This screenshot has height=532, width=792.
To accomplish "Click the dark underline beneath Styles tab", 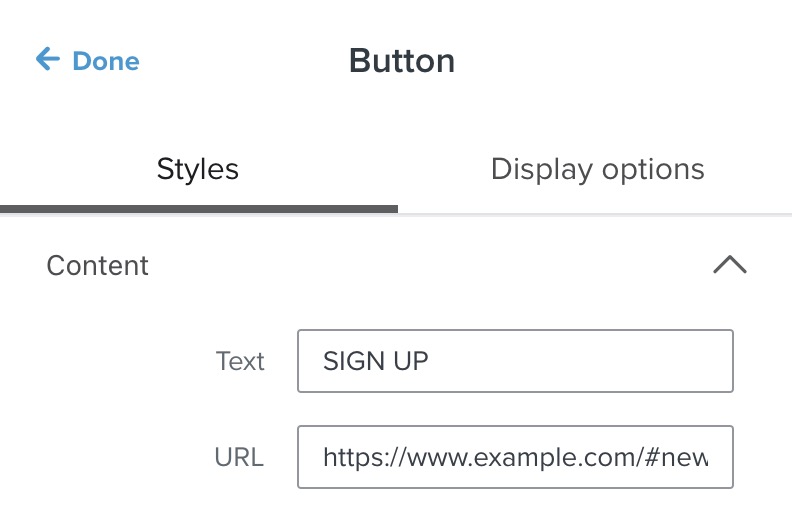I will pos(198,209).
